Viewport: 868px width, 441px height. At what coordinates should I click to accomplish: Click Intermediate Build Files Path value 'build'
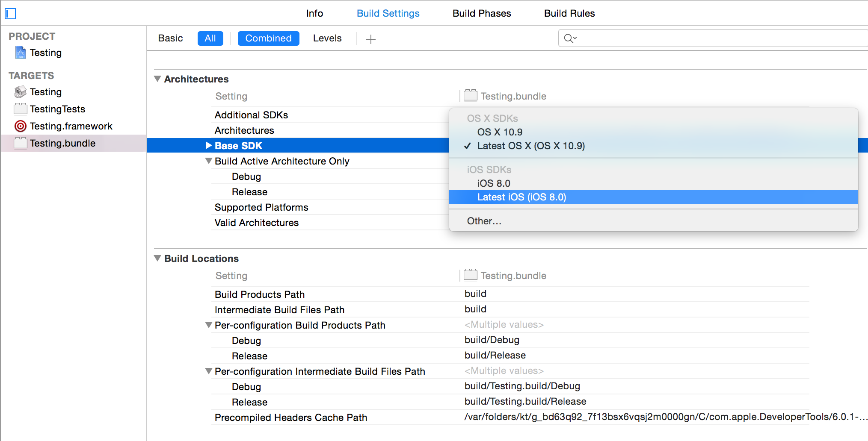[x=475, y=309]
